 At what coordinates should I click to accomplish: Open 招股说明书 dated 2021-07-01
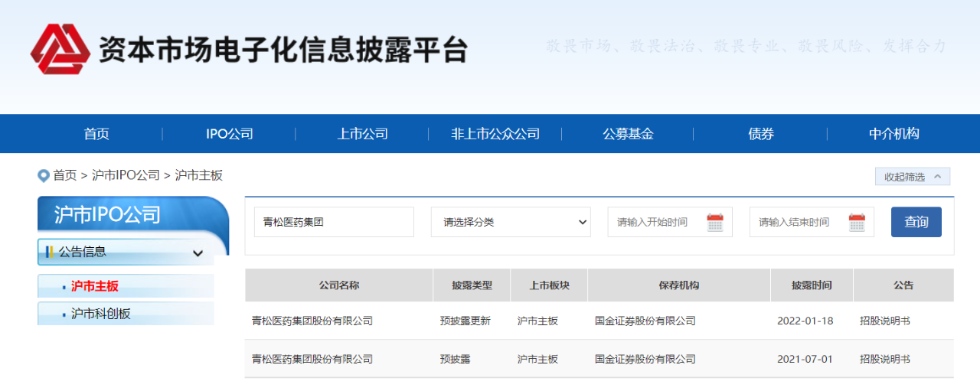point(885,359)
